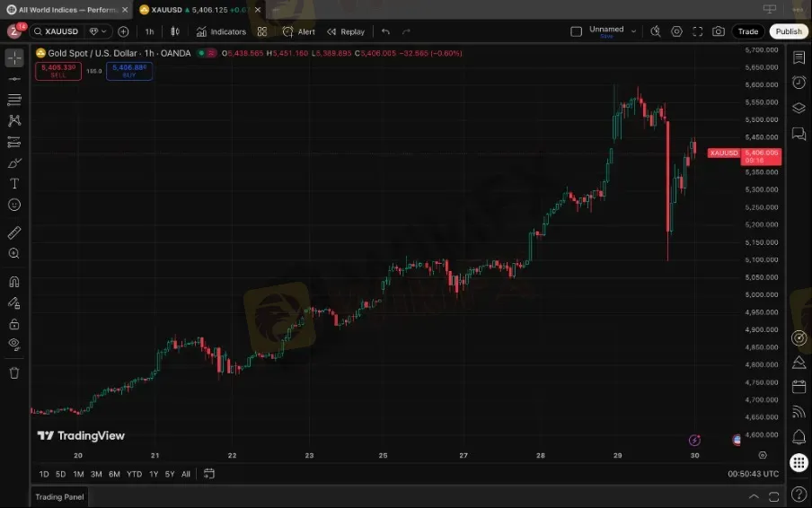Select the 1M date range
The width and height of the screenshot is (812, 508).
(78, 474)
